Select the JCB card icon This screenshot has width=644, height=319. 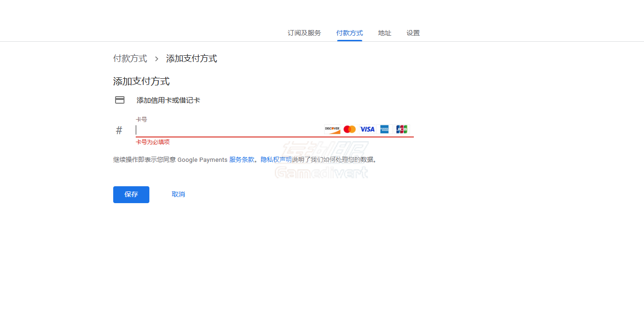tap(402, 129)
